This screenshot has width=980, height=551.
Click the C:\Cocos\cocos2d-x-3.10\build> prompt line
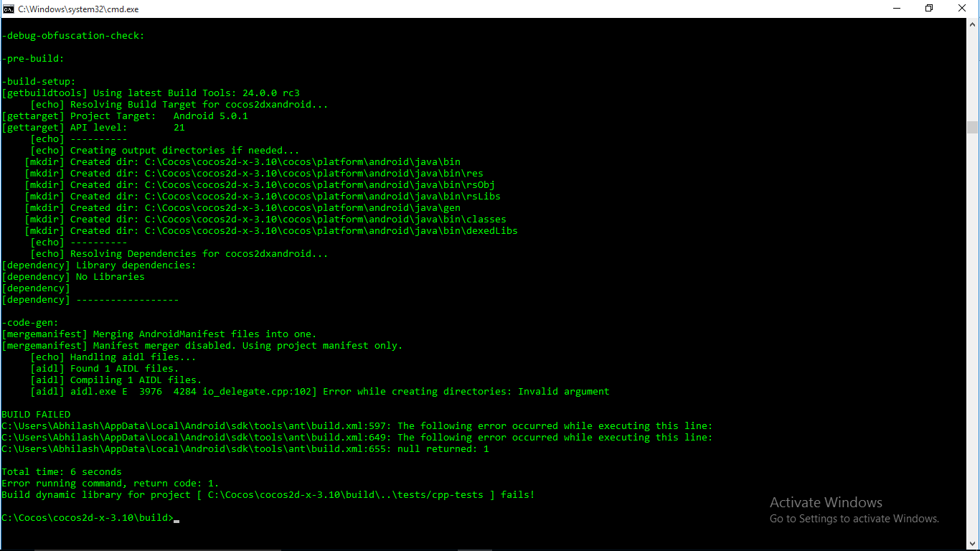coord(88,518)
